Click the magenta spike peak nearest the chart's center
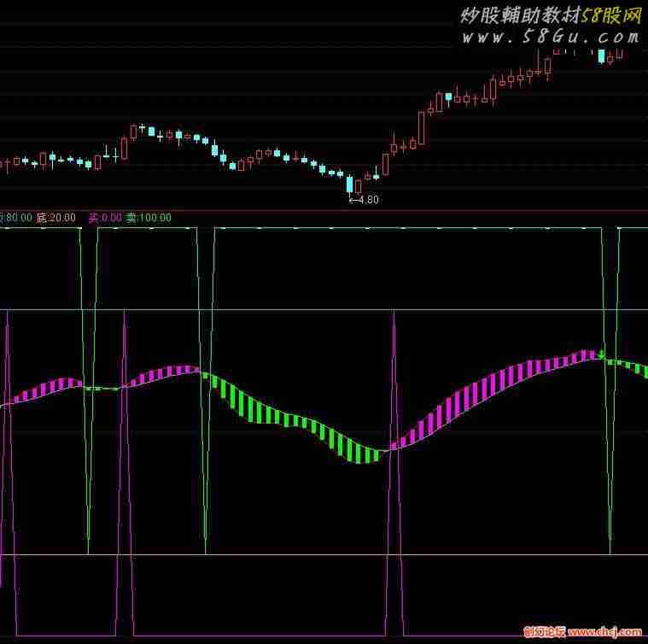648x644 pixels. click(x=394, y=313)
